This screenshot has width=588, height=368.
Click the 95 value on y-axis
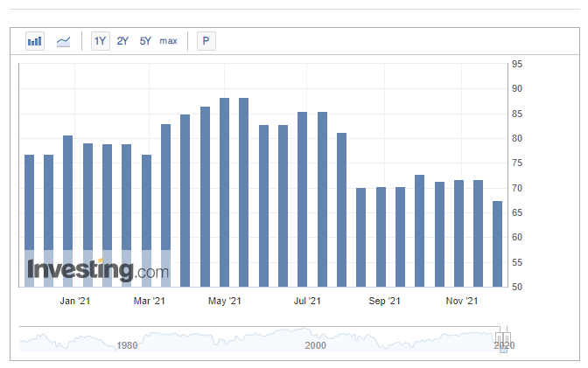click(517, 64)
